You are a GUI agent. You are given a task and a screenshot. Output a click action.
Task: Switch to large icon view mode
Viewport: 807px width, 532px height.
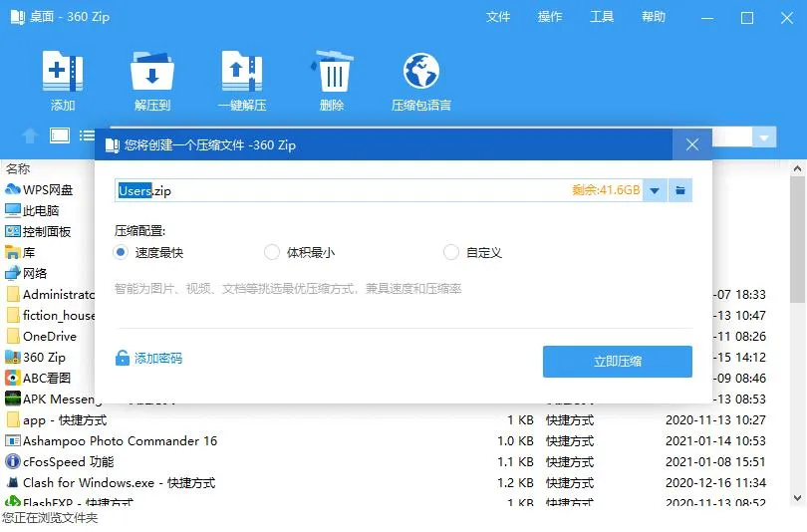tap(60, 135)
